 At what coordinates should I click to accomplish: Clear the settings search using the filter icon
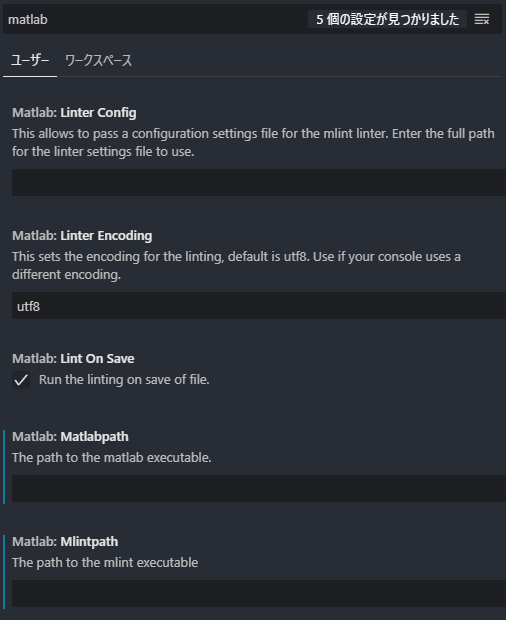coord(482,19)
